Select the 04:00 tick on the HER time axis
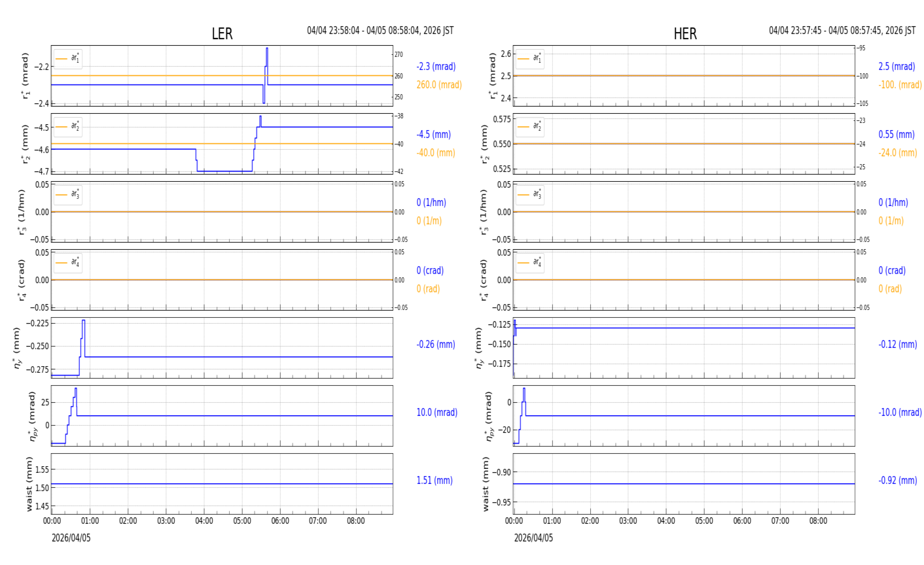 pos(666,521)
